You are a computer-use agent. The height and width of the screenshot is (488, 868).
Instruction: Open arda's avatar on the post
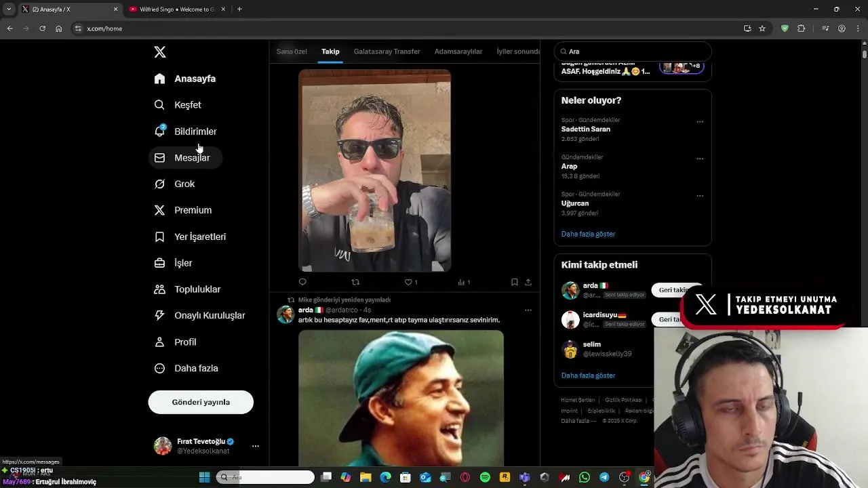pos(285,314)
